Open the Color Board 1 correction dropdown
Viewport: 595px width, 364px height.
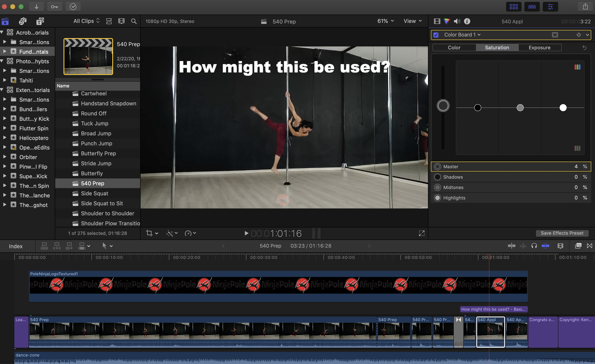point(462,35)
